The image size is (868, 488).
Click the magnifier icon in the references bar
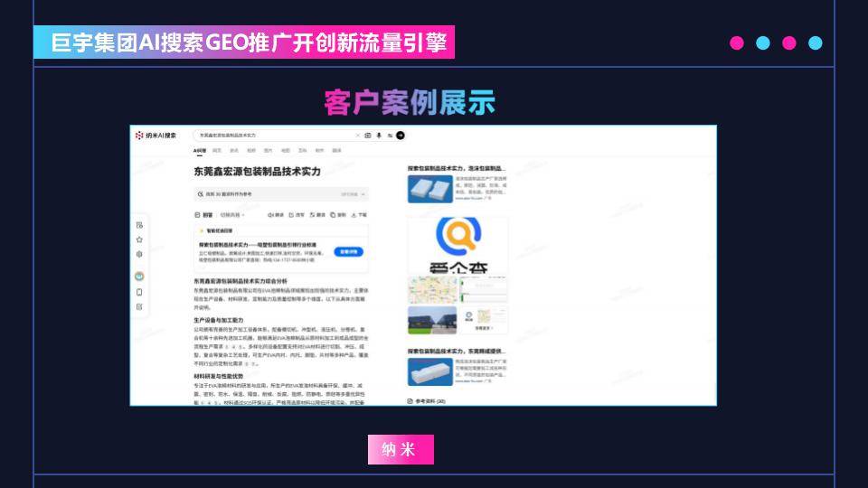click(201, 194)
